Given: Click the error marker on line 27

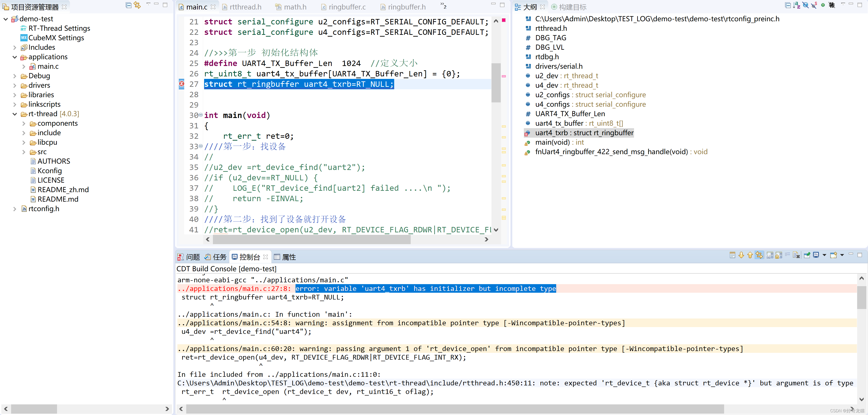Looking at the screenshot, I should tap(182, 84).
